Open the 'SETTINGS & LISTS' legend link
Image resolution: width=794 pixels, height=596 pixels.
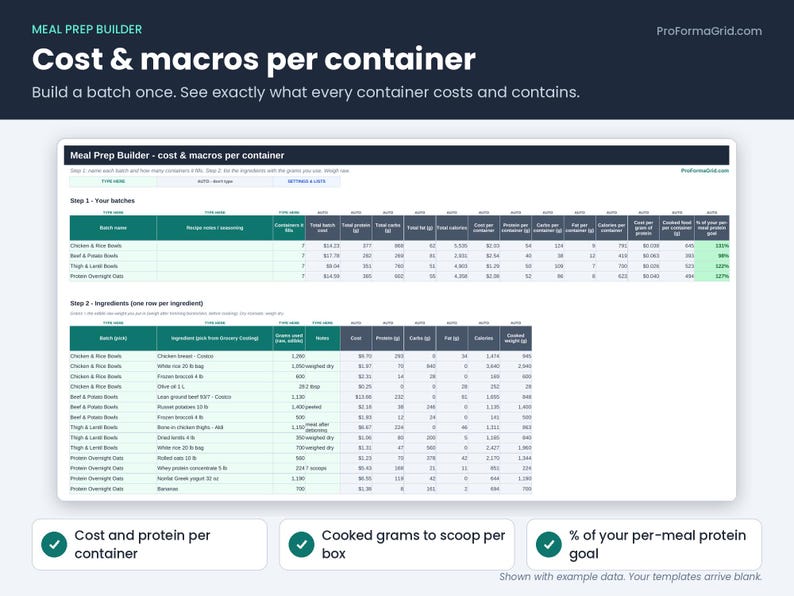(x=306, y=181)
